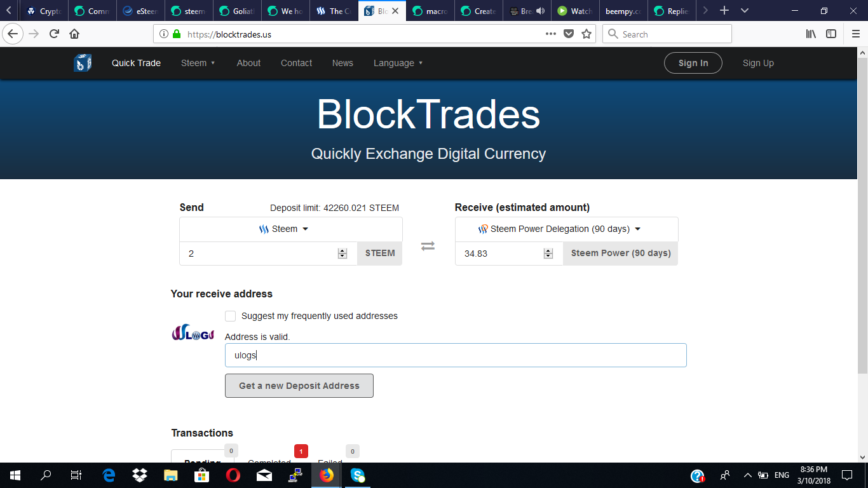Click the taskbar clock showing 8:36 PM
868x488 pixels.
pyautogui.click(x=813, y=475)
